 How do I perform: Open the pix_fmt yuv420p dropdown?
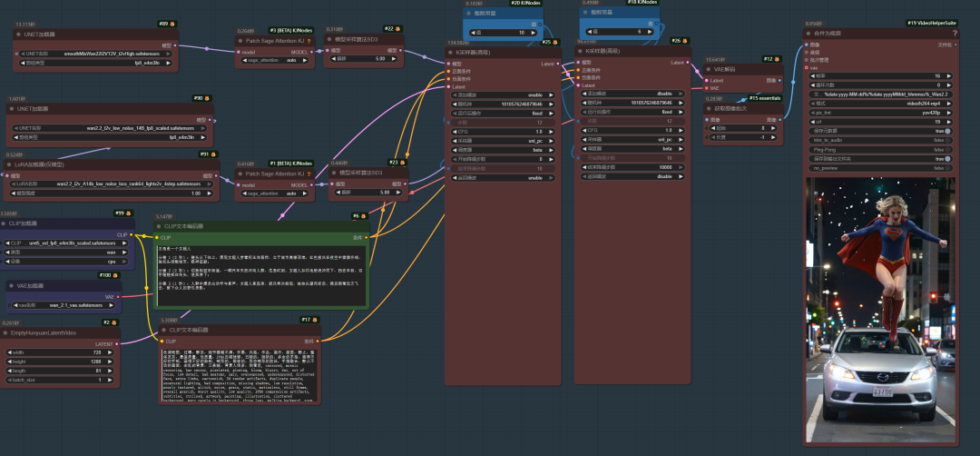click(x=880, y=112)
